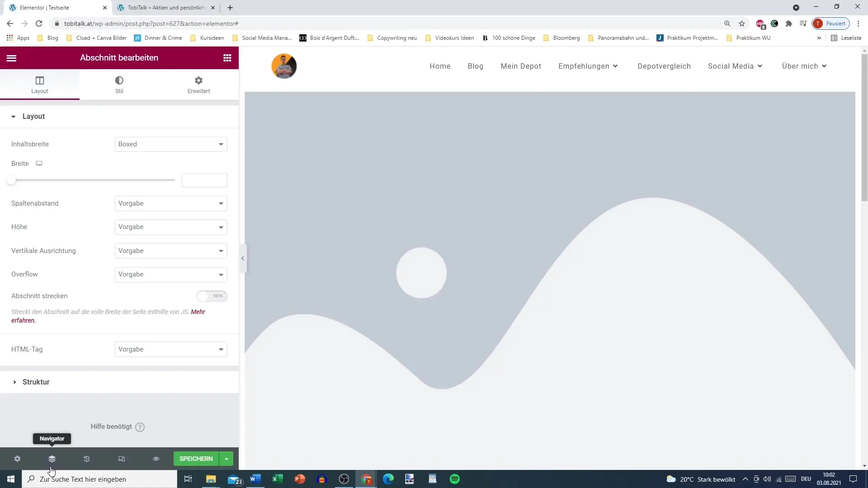This screenshot has height=488, width=868.
Task: Open the widgets grid panel icon
Action: 227,58
